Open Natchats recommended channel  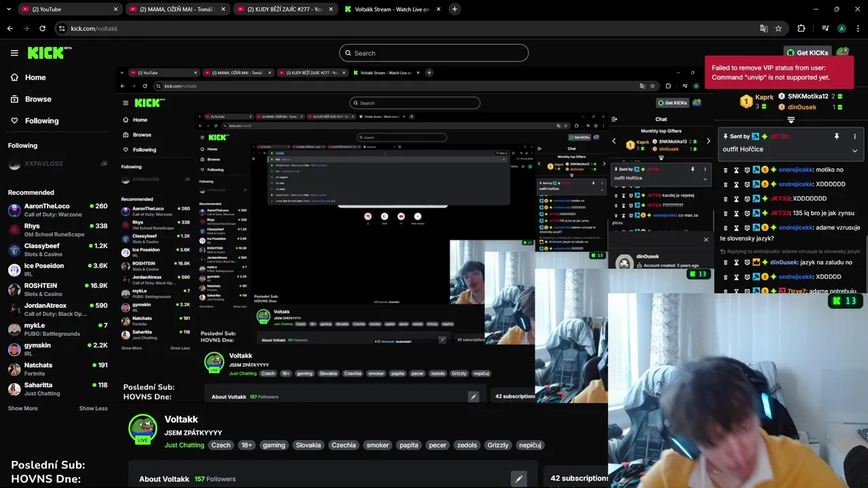[58, 369]
